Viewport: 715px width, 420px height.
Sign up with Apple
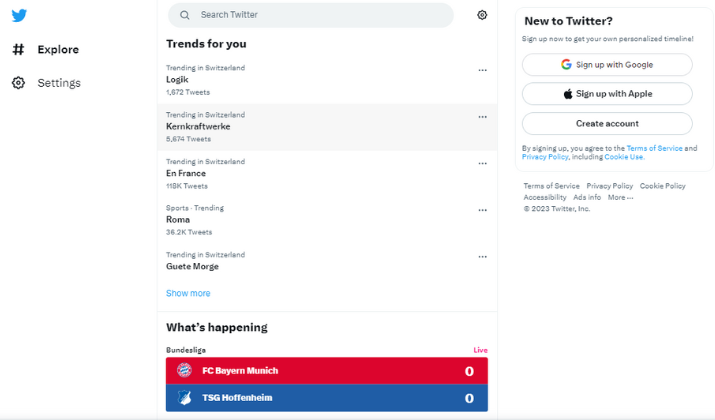point(607,94)
